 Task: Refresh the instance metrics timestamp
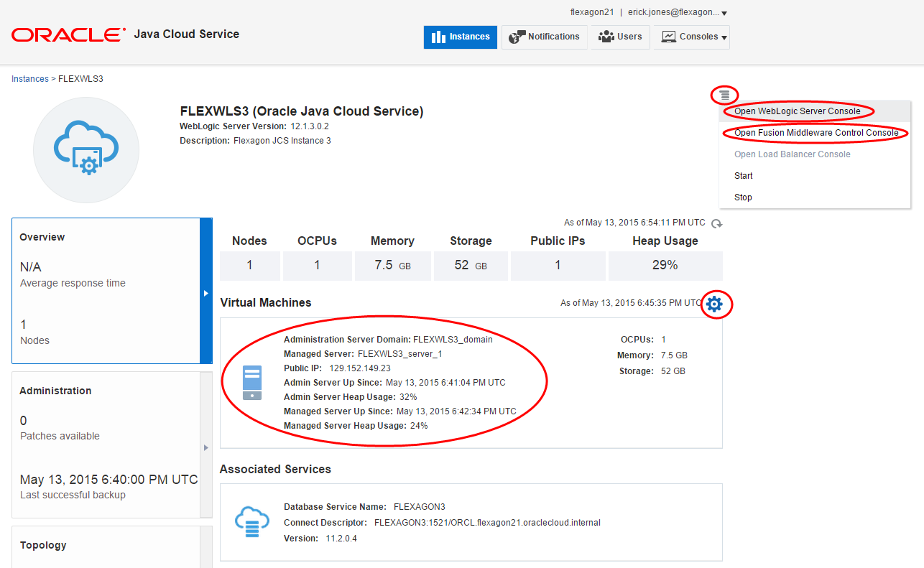click(x=716, y=224)
